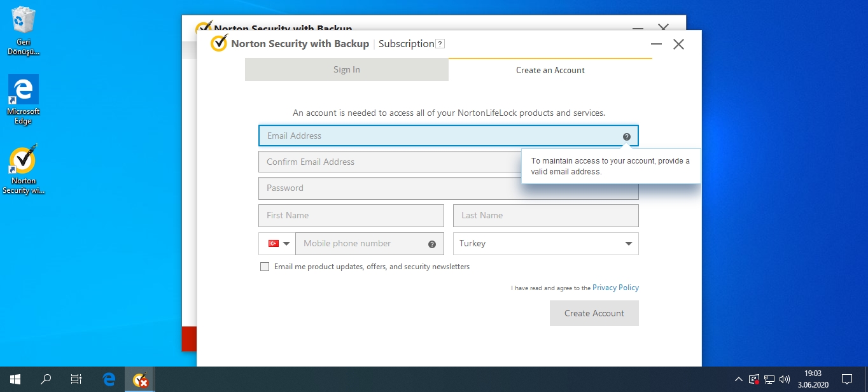Open the Microsoft Edge desktop shortcut
Viewport: 868px width, 392px height.
24,99
